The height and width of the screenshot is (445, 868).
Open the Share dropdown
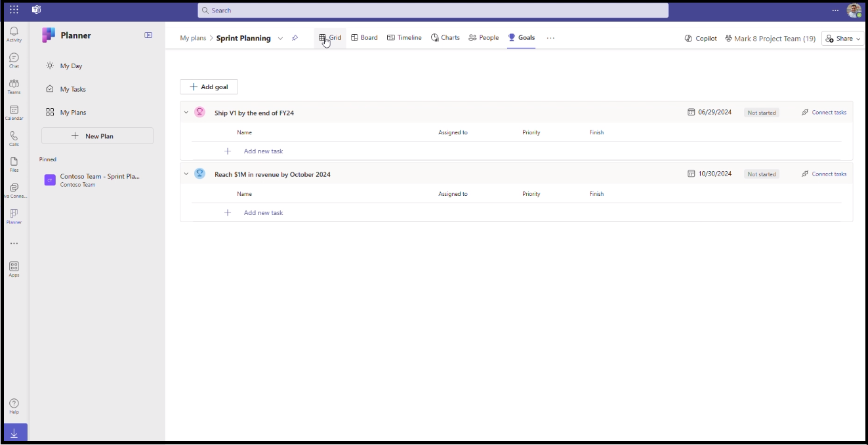[843, 39]
